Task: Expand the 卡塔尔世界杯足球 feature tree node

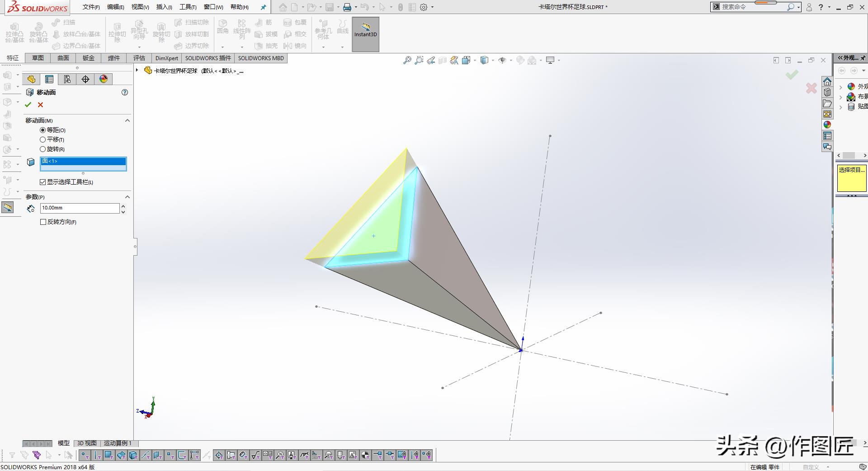Action: 137,70
